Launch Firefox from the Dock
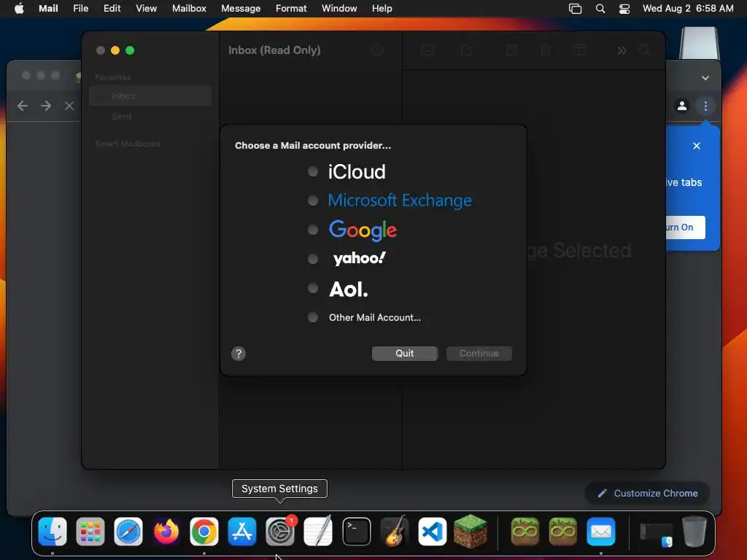 click(166, 531)
